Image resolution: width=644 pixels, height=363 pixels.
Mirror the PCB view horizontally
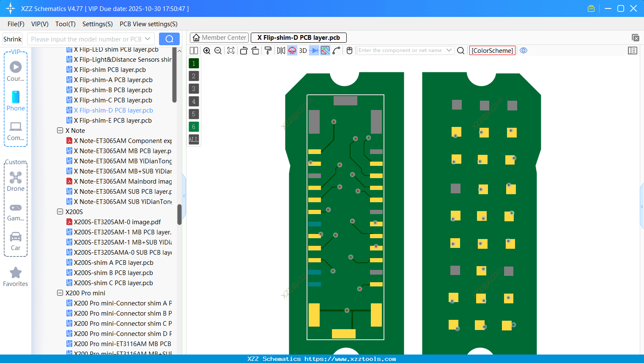(x=280, y=50)
